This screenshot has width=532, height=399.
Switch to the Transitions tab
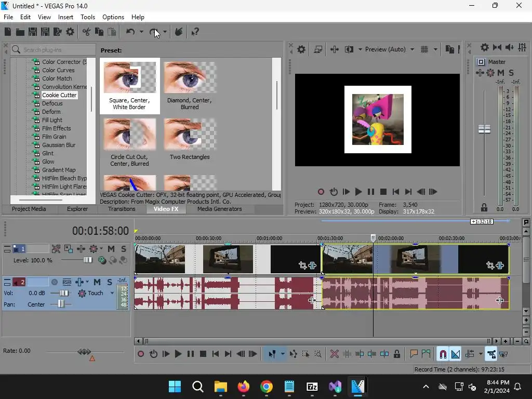pos(122,209)
